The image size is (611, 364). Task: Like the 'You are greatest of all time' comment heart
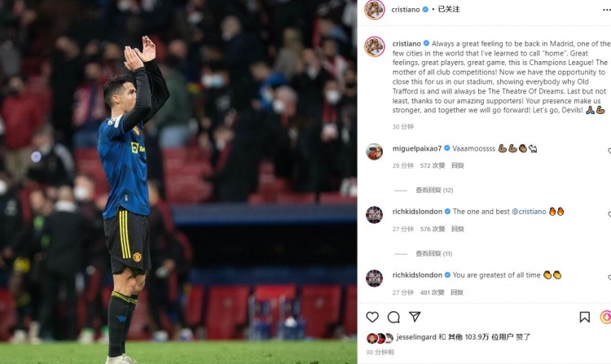[x=609, y=278]
